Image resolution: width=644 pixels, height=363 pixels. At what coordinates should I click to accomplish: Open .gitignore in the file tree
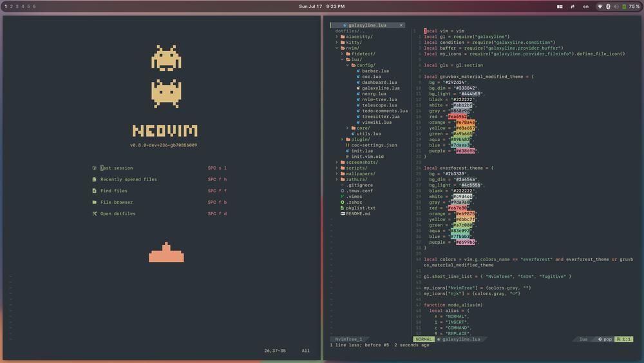click(x=359, y=185)
